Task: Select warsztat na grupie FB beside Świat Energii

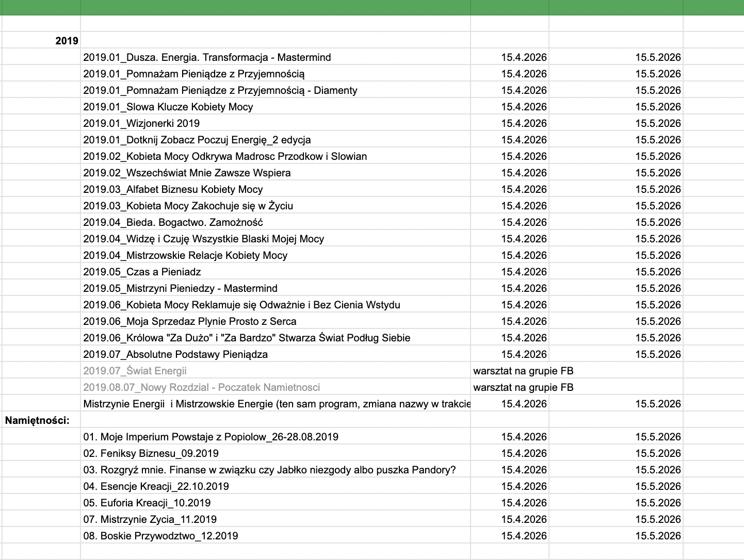Action: click(x=523, y=371)
